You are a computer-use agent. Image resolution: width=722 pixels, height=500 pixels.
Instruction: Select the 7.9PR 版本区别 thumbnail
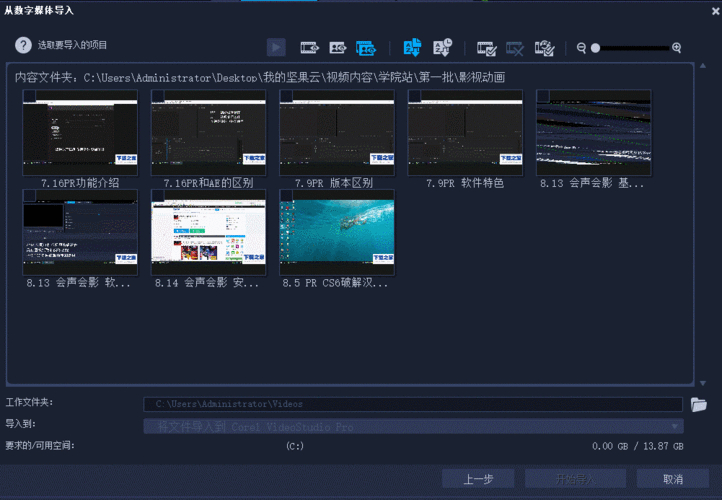337,133
